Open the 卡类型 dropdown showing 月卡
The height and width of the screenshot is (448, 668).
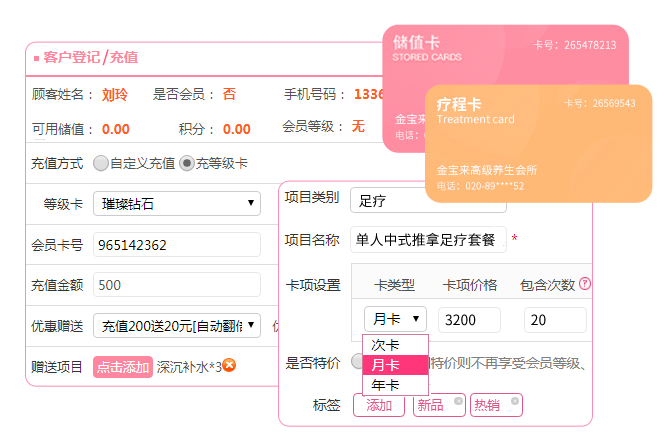pyautogui.click(x=396, y=320)
